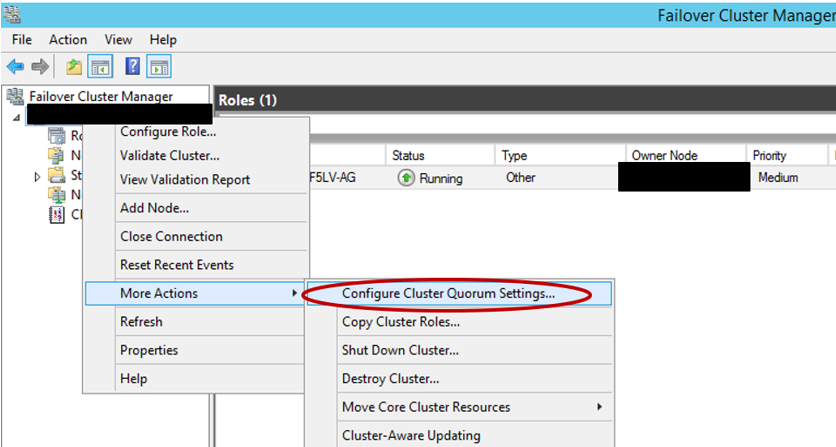Open the File menu
This screenshot has width=836, height=447.
click(x=22, y=40)
